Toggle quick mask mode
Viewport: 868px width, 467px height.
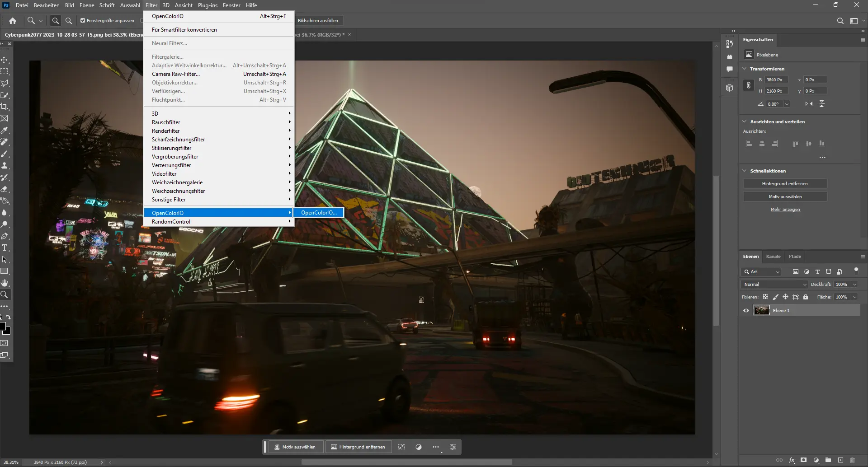click(5, 343)
